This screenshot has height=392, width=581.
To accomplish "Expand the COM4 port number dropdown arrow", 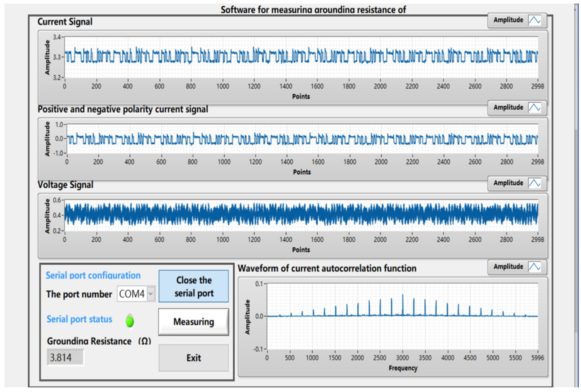I will [150, 293].
